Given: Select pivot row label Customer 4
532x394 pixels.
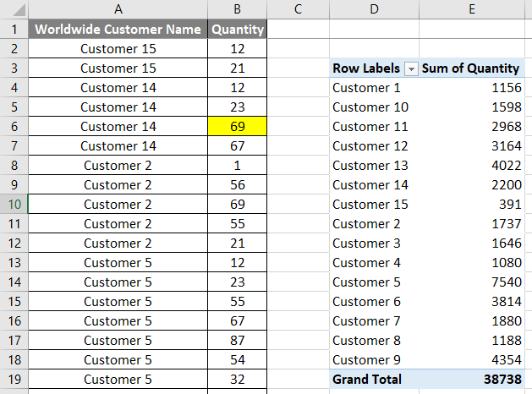Looking at the screenshot, I should coord(374,262).
